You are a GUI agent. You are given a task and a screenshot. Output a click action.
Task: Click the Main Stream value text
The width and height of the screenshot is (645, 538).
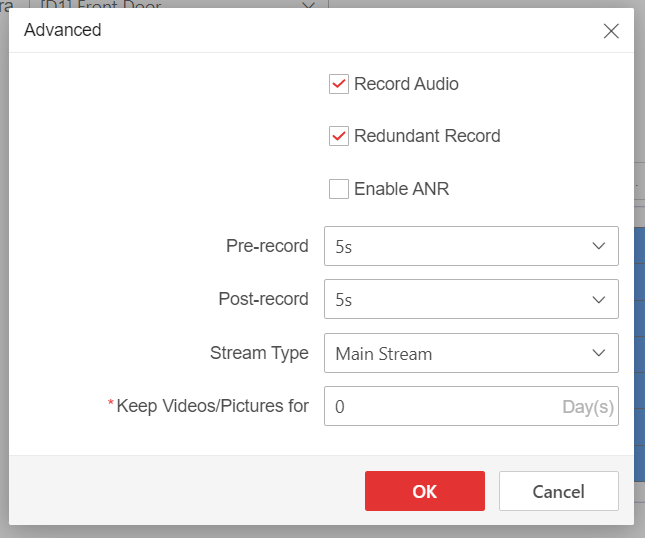384,354
